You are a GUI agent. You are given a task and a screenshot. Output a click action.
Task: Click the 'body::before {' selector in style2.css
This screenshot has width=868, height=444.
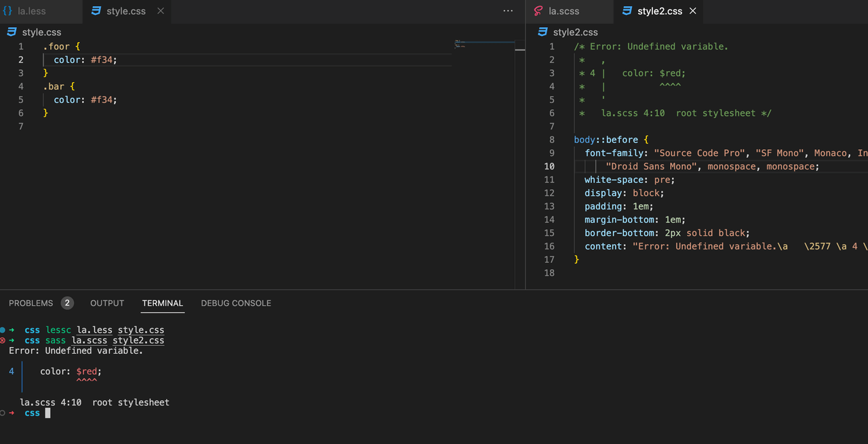coord(611,140)
